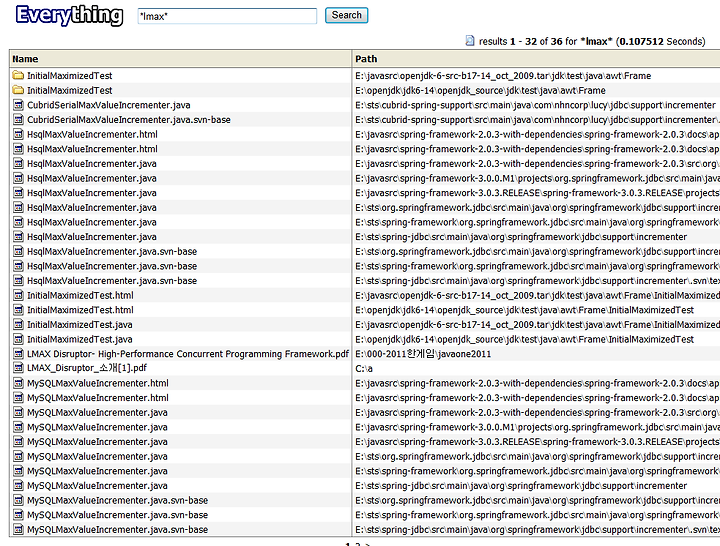Click folder icon of InitialMaximizedTest in E:\javasrc

click(x=18, y=75)
